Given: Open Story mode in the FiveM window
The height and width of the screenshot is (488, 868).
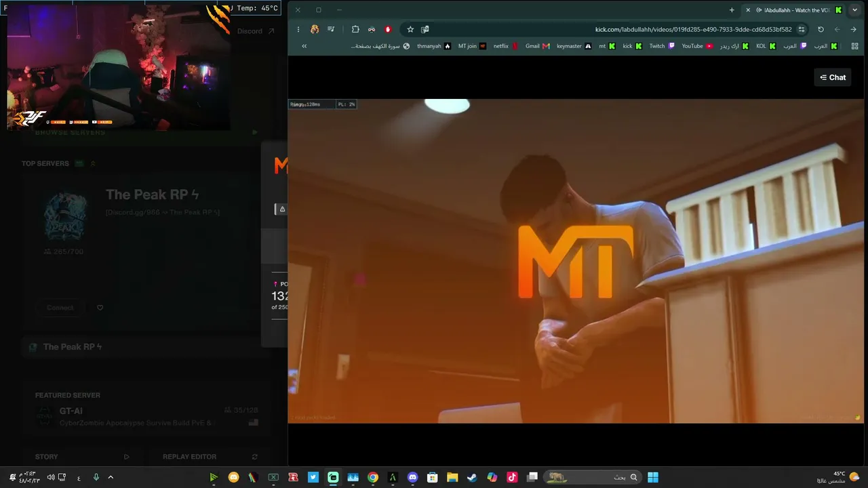Looking at the screenshot, I should point(82,457).
